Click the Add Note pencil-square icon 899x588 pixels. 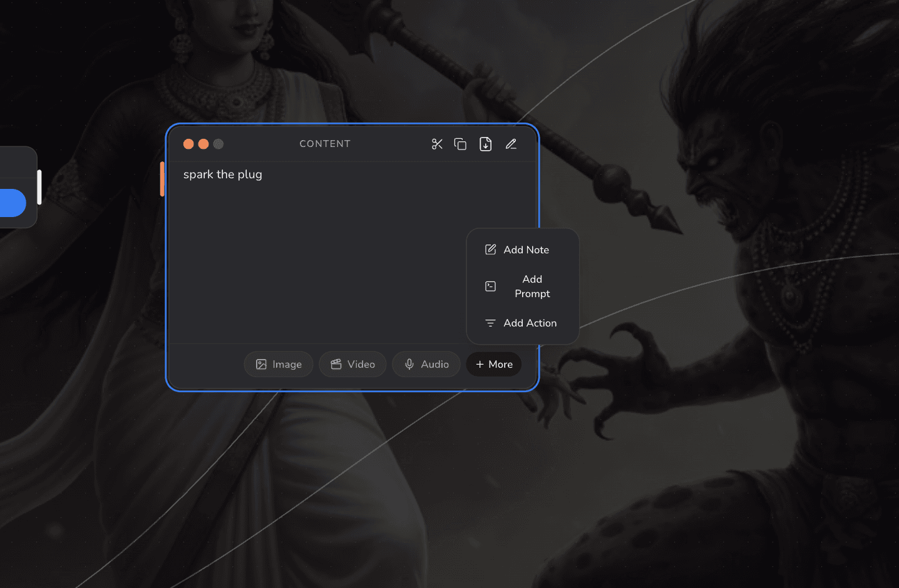pyautogui.click(x=491, y=250)
